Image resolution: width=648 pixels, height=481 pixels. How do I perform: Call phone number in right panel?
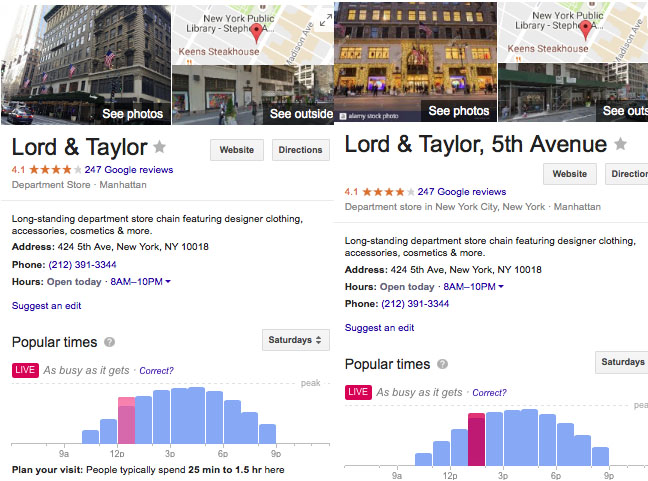click(415, 304)
